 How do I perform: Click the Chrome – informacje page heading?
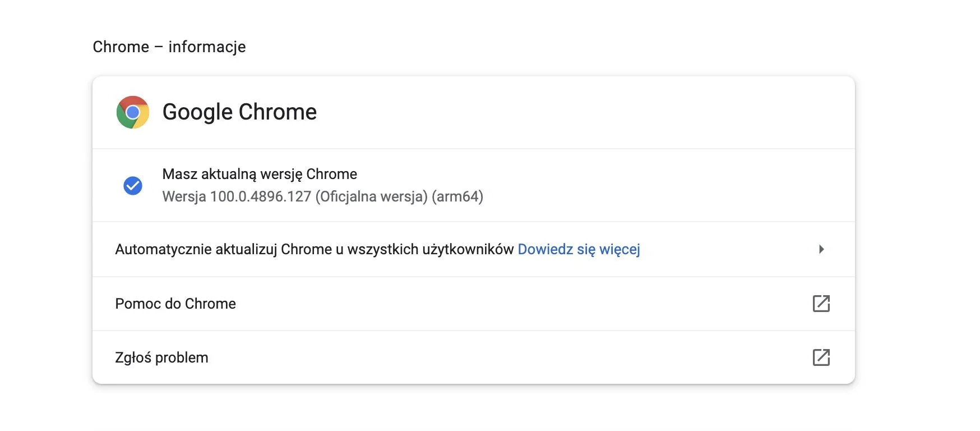[x=169, y=47]
